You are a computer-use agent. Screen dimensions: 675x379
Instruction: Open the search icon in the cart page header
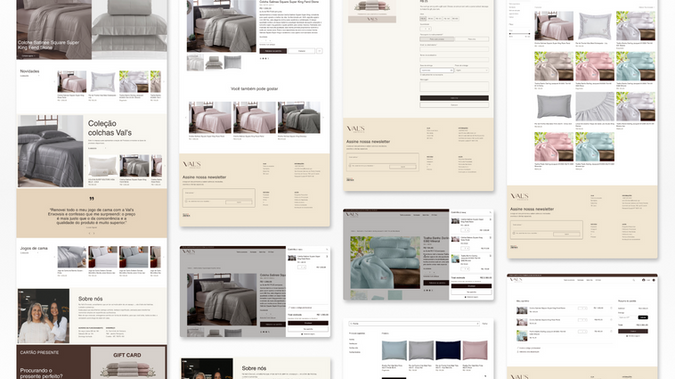tap(634, 280)
